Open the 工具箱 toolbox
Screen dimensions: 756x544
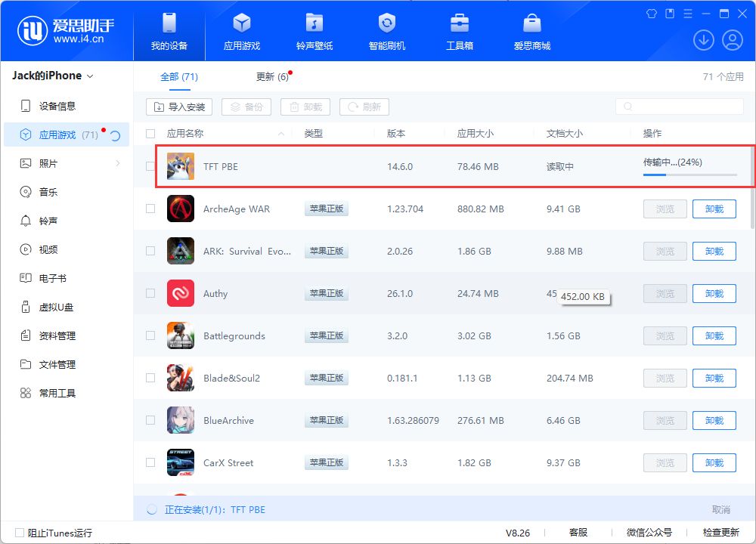pos(460,23)
